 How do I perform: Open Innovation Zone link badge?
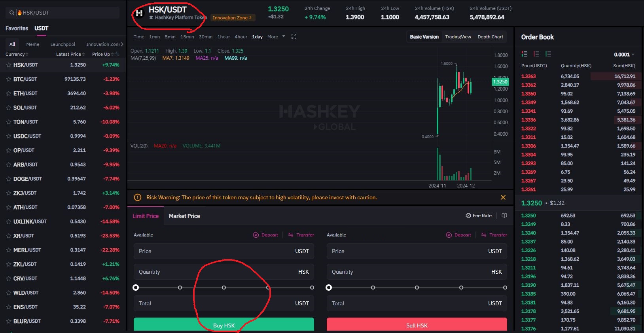point(232,18)
